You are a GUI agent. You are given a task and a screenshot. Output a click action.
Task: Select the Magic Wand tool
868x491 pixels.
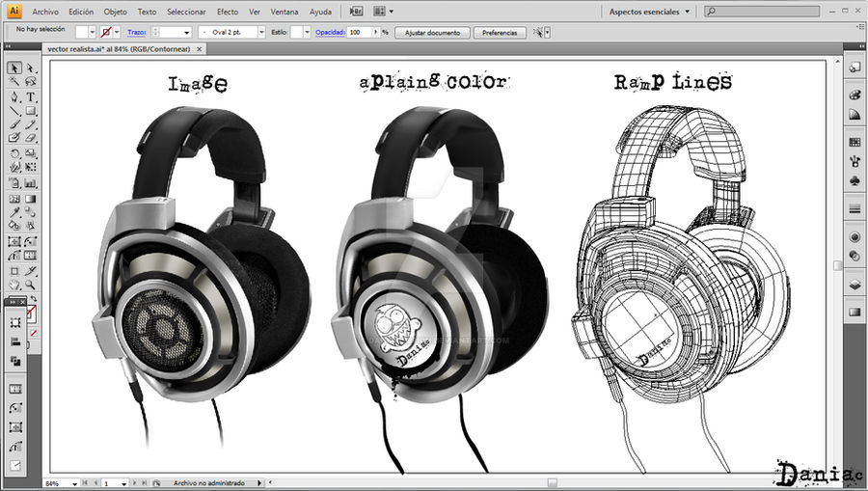point(14,82)
